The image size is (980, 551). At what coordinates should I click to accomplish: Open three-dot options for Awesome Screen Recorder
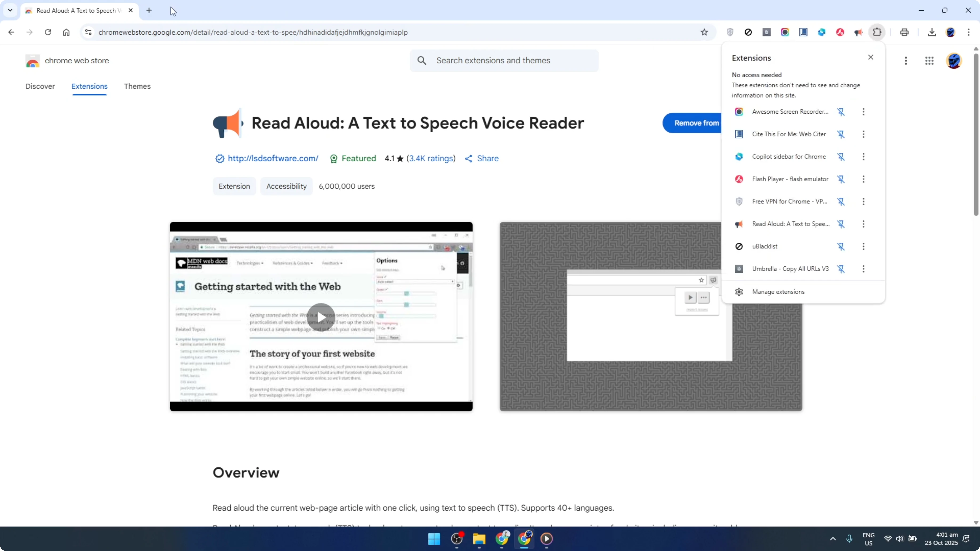coord(863,112)
